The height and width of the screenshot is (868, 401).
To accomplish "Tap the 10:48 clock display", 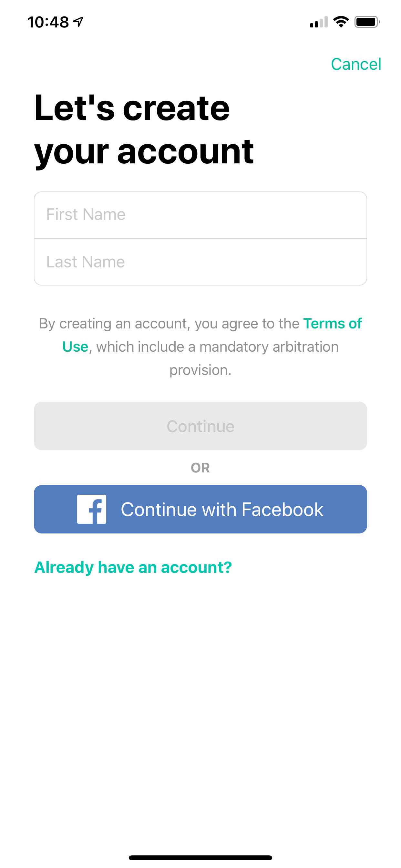I will click(48, 22).
